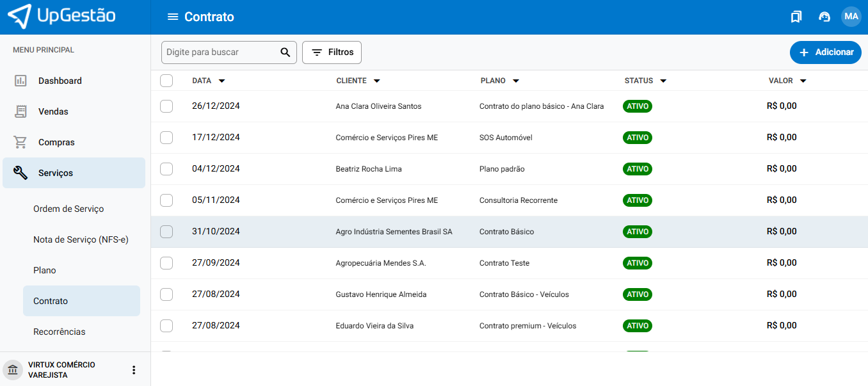
Task: Go to Ordem de Serviço submenu
Action: click(x=68, y=209)
